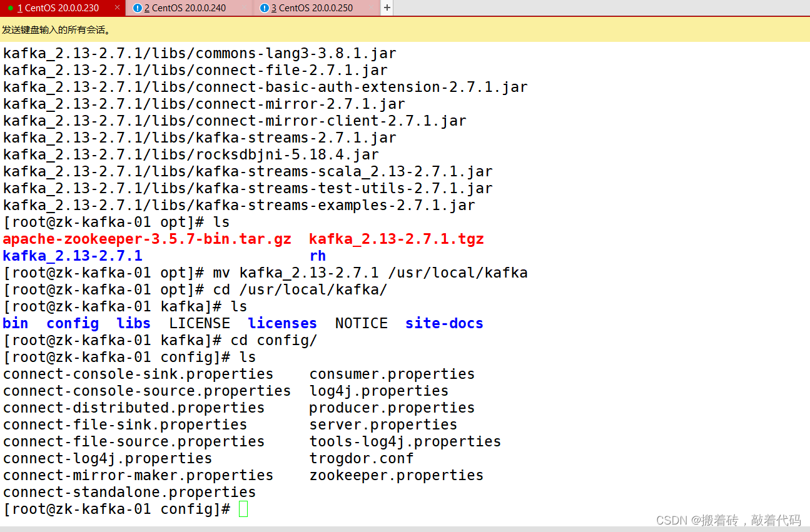The width and height of the screenshot is (810, 532).
Task: Click red apache-zookeeper-3.5.7-bin.tar.gz file name
Action: click(x=147, y=239)
